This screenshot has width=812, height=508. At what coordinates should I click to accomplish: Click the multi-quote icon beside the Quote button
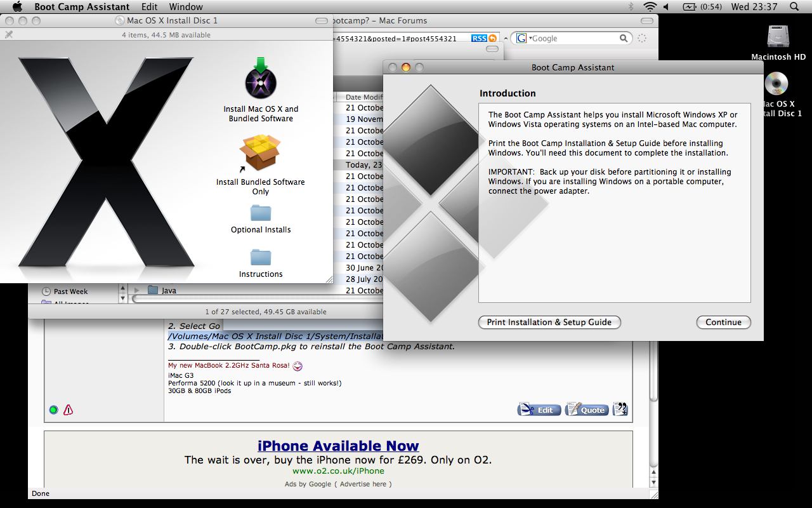pyautogui.click(x=620, y=409)
